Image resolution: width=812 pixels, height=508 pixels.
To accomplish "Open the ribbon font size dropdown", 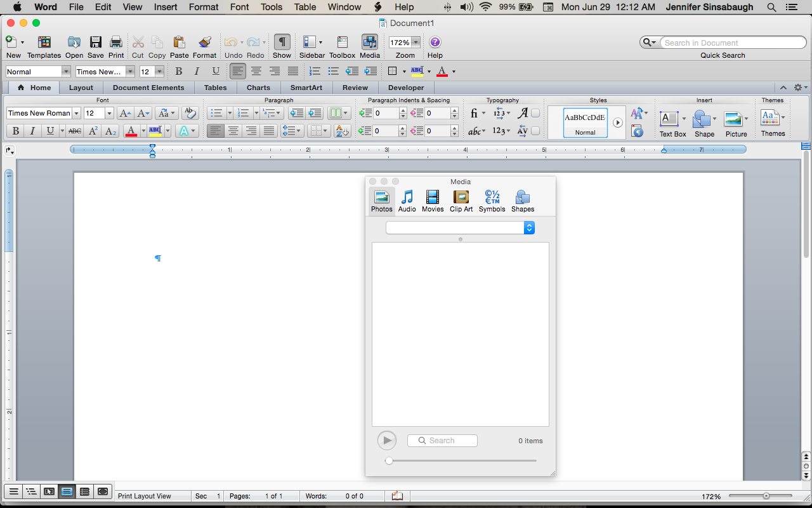I will coord(109,113).
